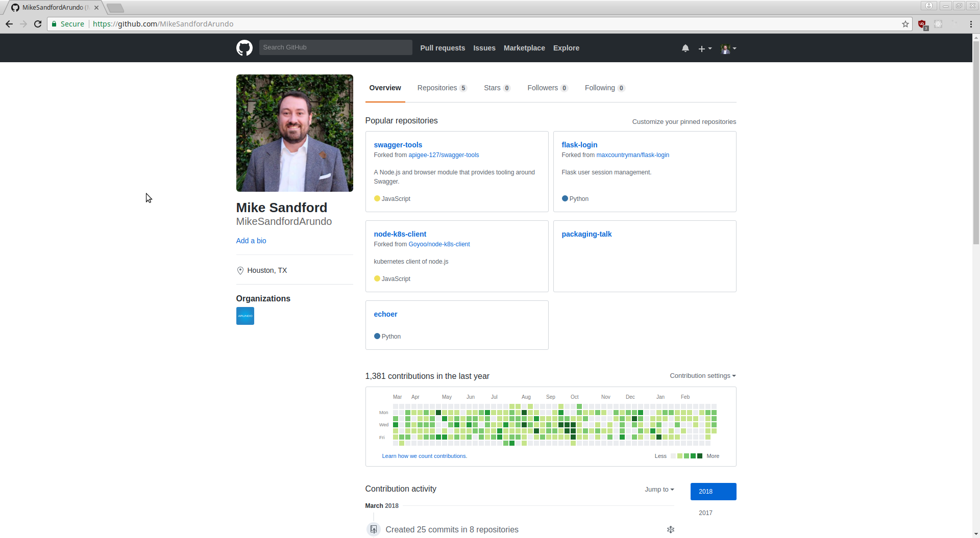Select the 2017 year filter
This screenshot has width=980, height=538.
(705, 513)
